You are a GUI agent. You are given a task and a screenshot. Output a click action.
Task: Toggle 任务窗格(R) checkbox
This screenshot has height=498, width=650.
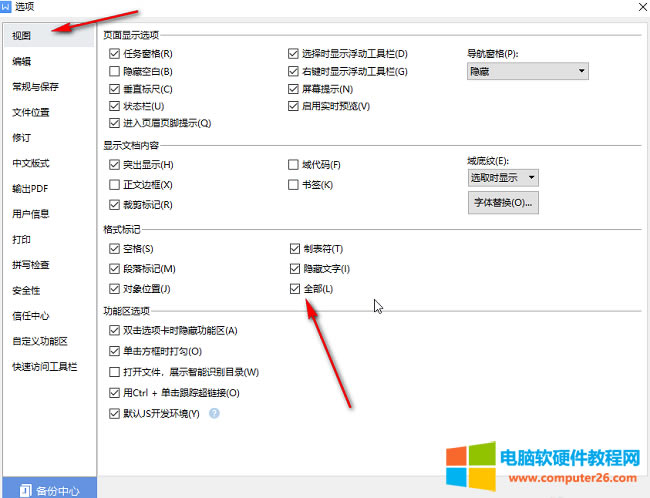tap(114, 53)
